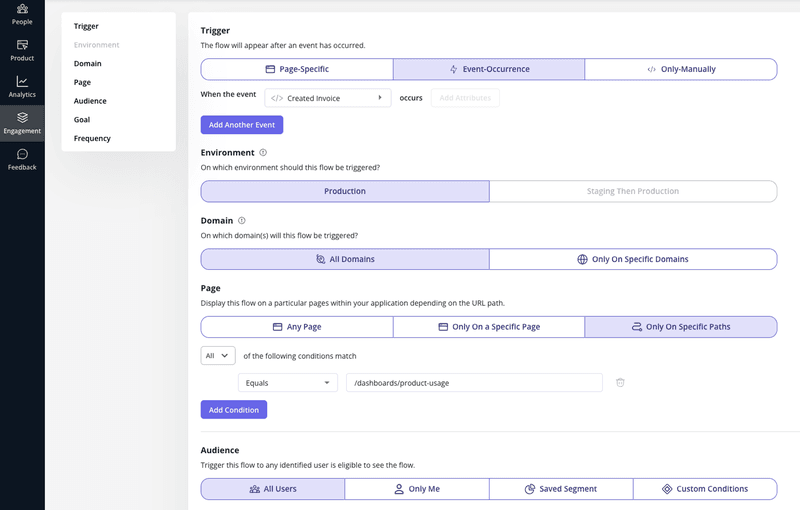Image resolution: width=800 pixels, height=510 pixels.
Task: Select Only-Manually trigger option
Action: [680, 69]
